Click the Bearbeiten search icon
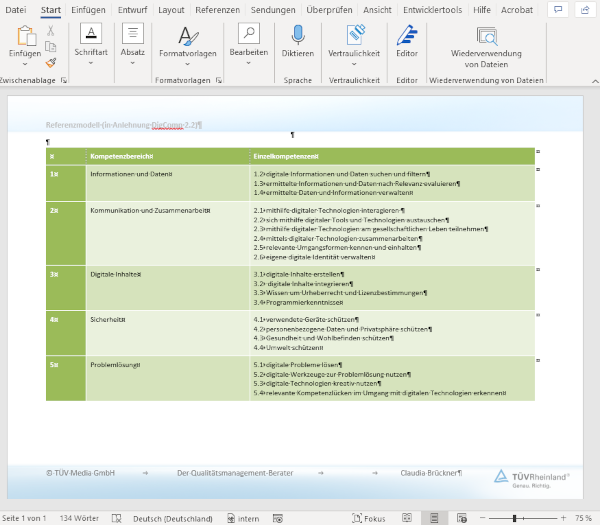600x525 pixels. tap(248, 34)
